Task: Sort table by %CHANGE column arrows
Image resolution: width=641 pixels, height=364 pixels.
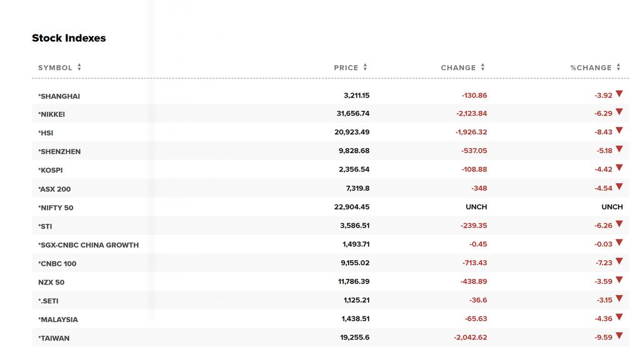Action: tap(618, 68)
